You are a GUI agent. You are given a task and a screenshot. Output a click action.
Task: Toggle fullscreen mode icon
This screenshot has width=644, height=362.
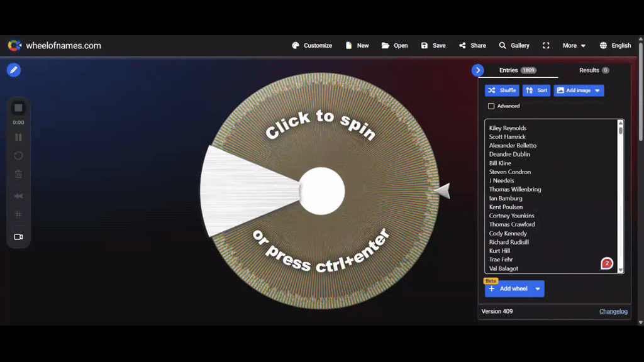pos(546,45)
